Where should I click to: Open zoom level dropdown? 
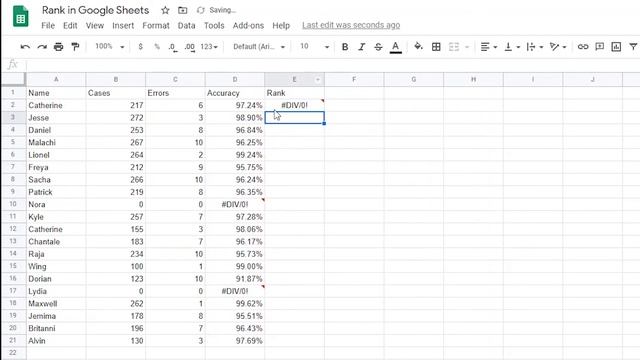pos(109,47)
